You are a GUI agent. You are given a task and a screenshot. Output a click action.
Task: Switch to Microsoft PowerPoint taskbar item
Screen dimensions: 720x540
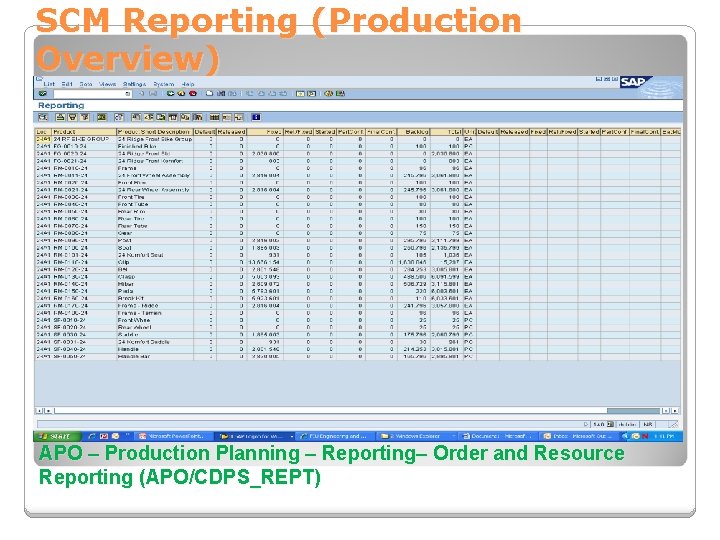tap(175, 436)
